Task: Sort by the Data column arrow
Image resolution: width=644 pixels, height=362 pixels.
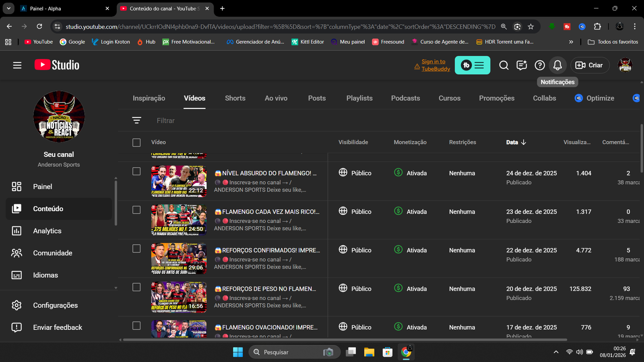Action: (x=523, y=142)
